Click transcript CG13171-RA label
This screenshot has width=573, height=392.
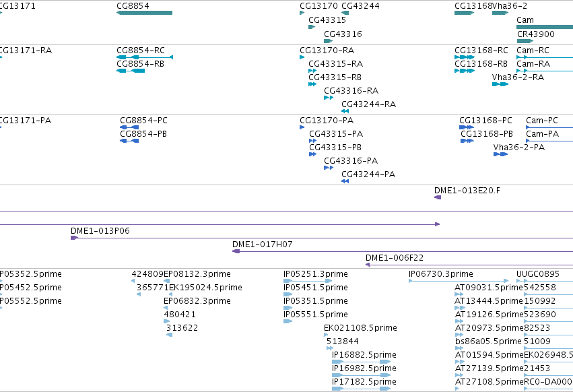pos(26,50)
